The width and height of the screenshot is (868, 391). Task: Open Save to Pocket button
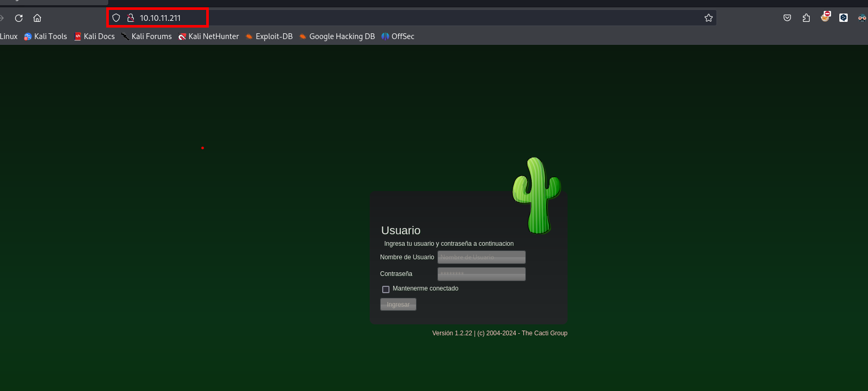click(787, 18)
